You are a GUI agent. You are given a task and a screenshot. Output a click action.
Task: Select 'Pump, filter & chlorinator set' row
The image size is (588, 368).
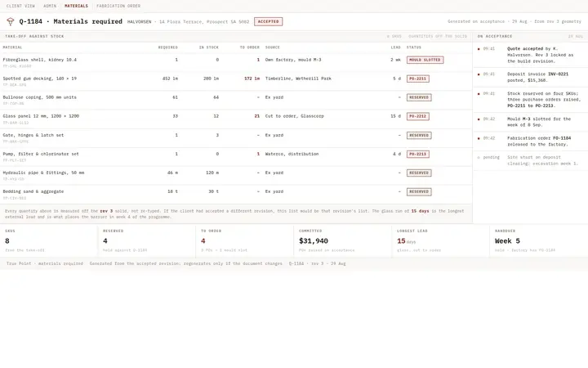235,156
